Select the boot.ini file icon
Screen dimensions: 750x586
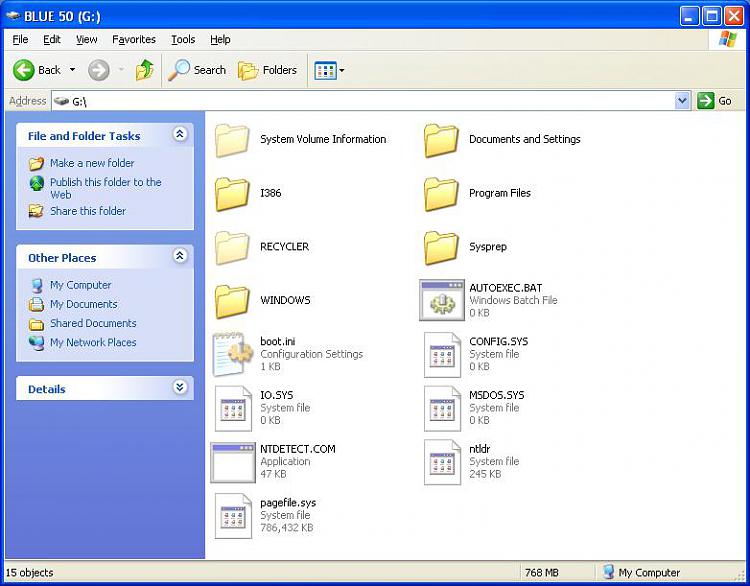pyautogui.click(x=232, y=354)
